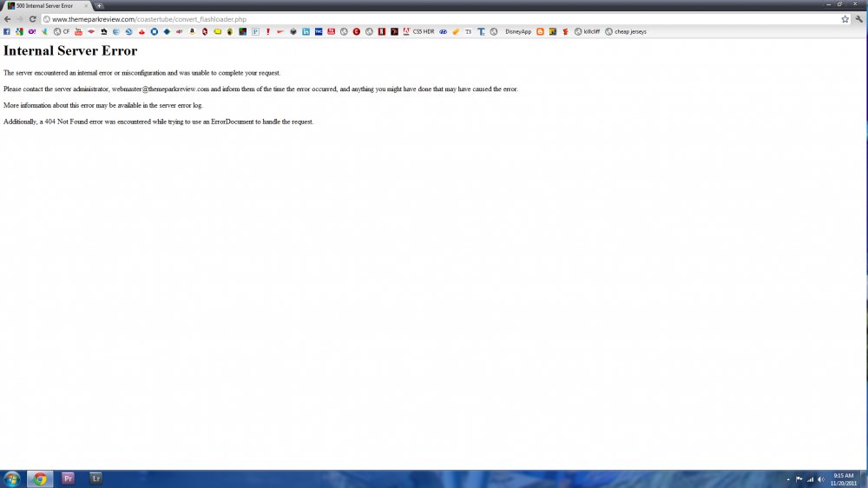Open the Facebook bookmark icon
Image resolution: width=868 pixels, height=488 pixels.
pos(7,32)
